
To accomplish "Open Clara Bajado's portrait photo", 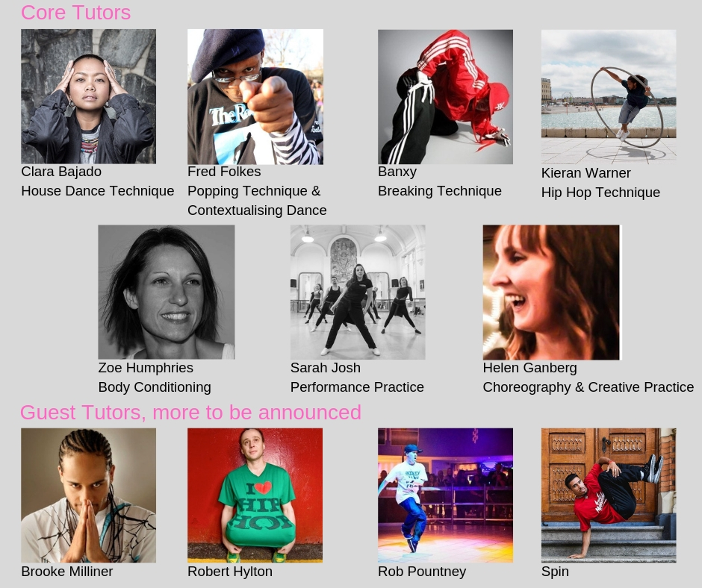I will pyautogui.click(x=89, y=96).
